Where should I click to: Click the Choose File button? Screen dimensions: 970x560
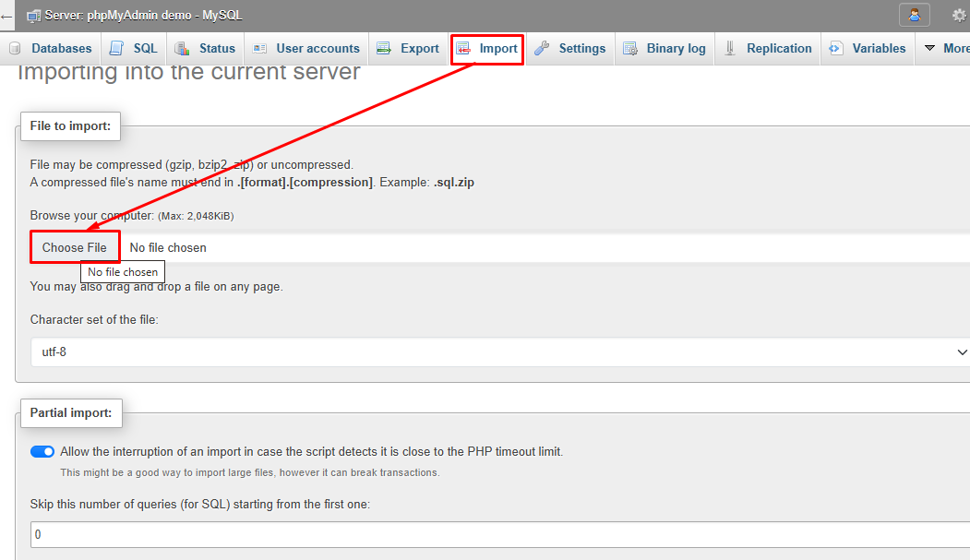pos(75,247)
